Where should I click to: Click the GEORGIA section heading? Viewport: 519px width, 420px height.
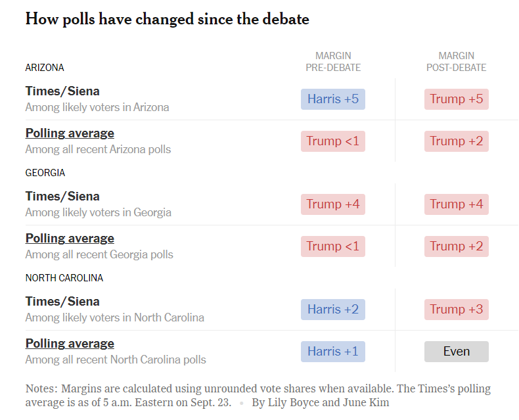pos(45,173)
